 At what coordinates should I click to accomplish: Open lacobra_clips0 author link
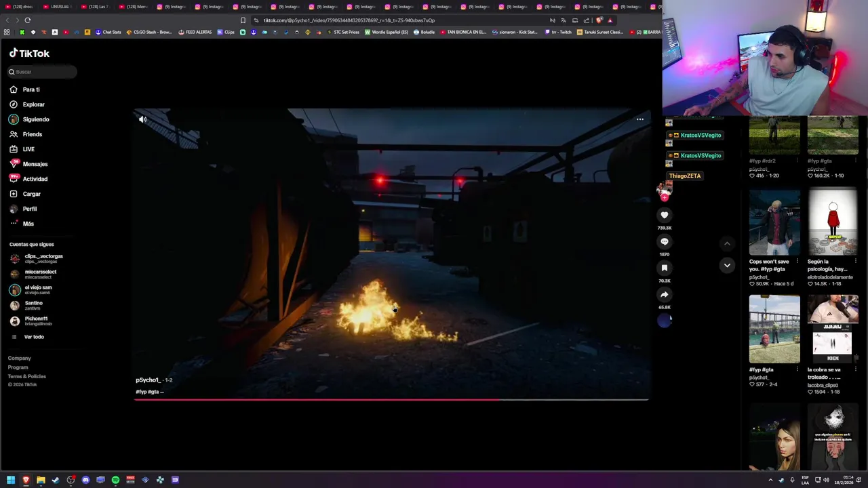point(823,385)
